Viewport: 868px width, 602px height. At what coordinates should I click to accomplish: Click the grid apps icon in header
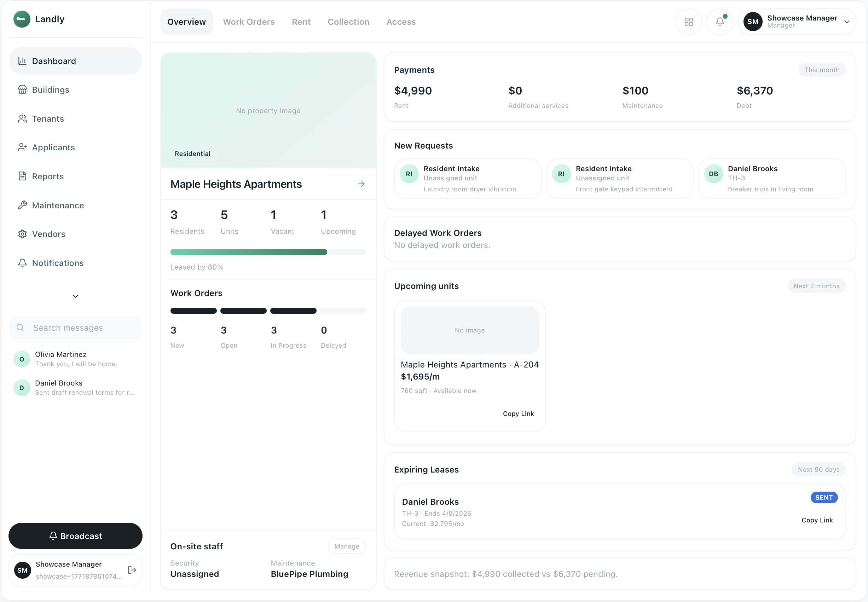click(x=688, y=22)
